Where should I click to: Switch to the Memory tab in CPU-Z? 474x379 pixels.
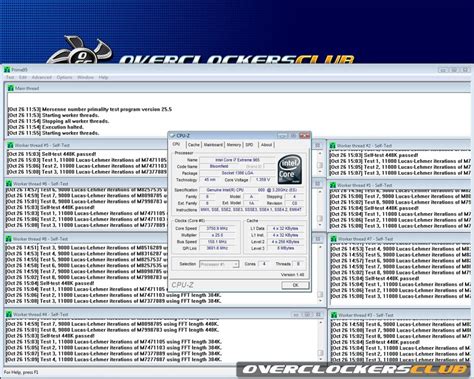[234, 145]
